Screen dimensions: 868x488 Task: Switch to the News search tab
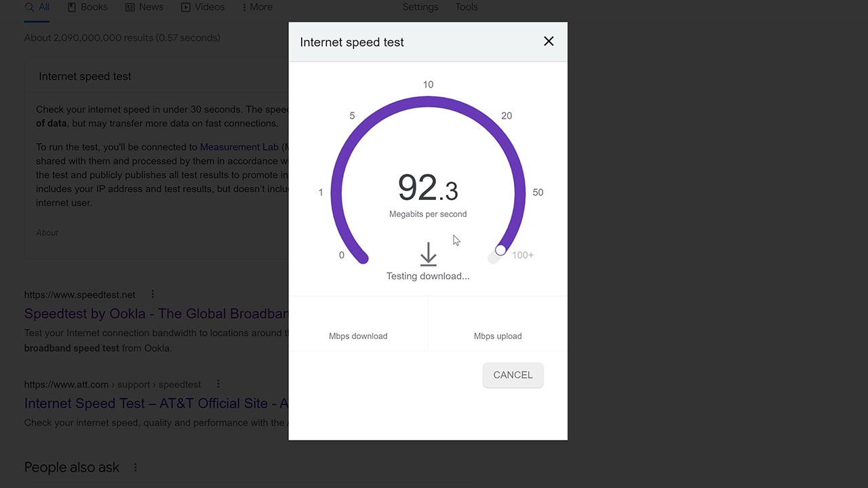[144, 7]
